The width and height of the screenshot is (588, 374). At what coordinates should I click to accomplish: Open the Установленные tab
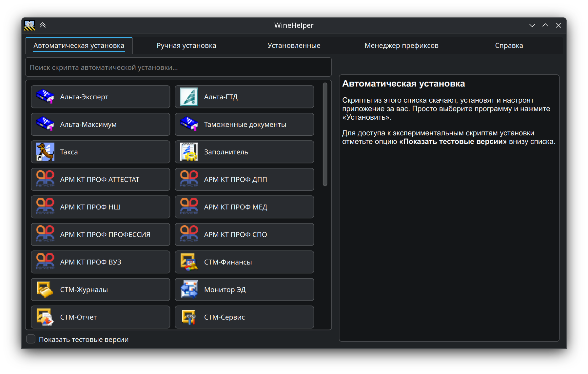[294, 45]
